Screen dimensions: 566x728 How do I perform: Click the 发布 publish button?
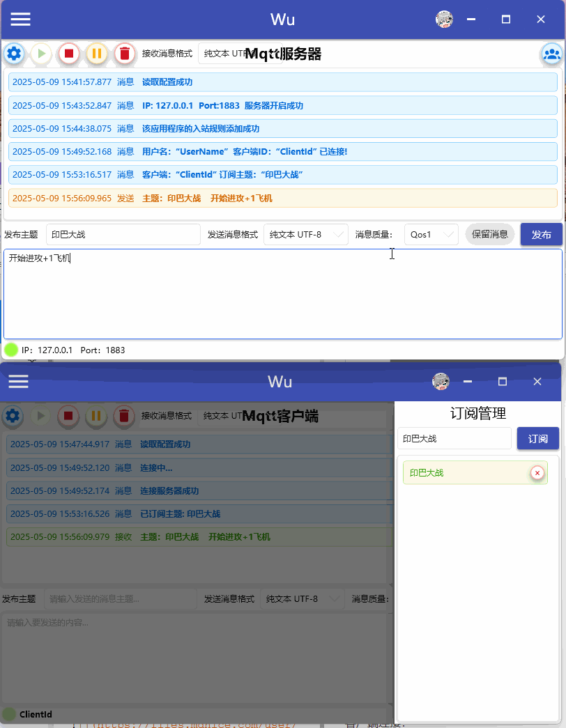point(541,234)
